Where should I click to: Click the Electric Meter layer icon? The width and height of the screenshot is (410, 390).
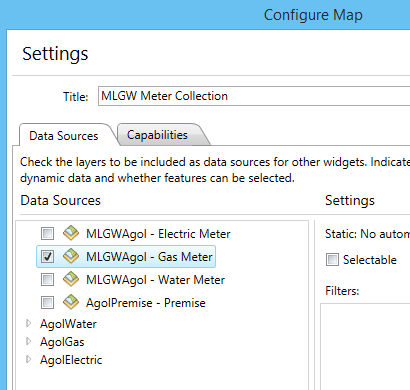[71, 233]
